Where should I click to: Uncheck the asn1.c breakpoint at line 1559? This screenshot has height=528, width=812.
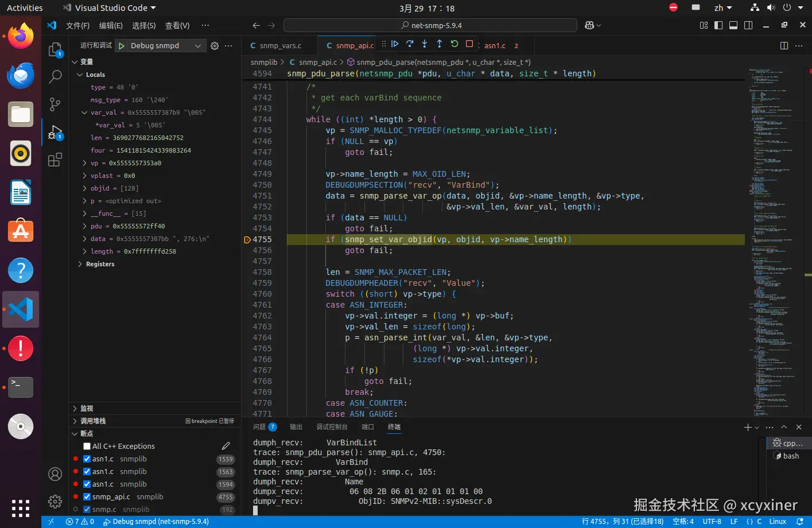click(87, 459)
